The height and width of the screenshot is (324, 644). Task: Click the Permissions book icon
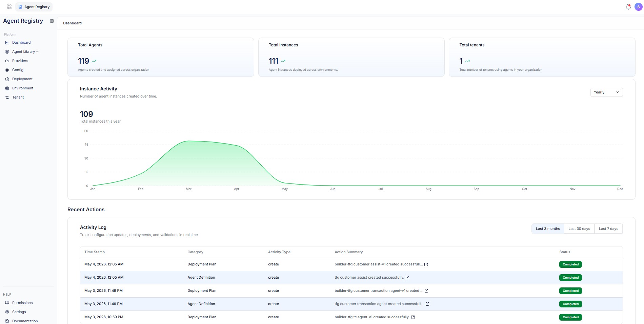[x=7, y=303]
